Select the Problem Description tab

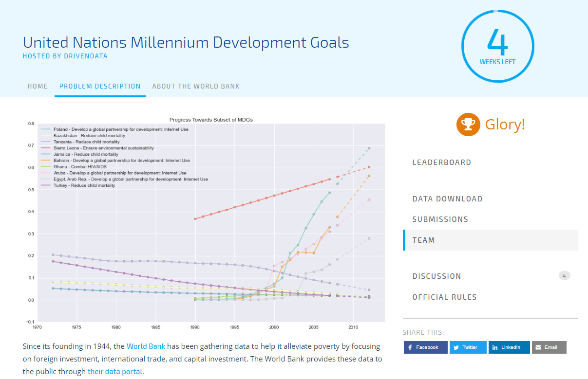[100, 86]
